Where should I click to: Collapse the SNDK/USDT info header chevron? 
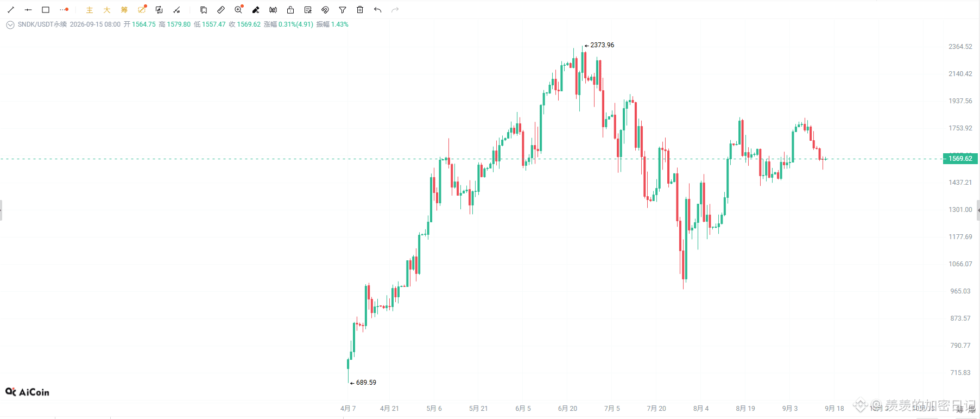click(10, 24)
